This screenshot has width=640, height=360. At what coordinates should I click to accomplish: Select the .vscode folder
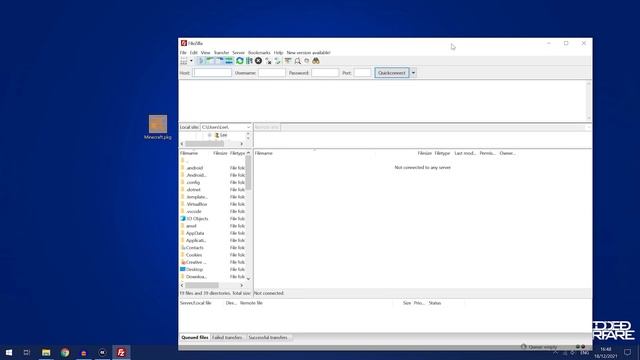pyautogui.click(x=193, y=211)
